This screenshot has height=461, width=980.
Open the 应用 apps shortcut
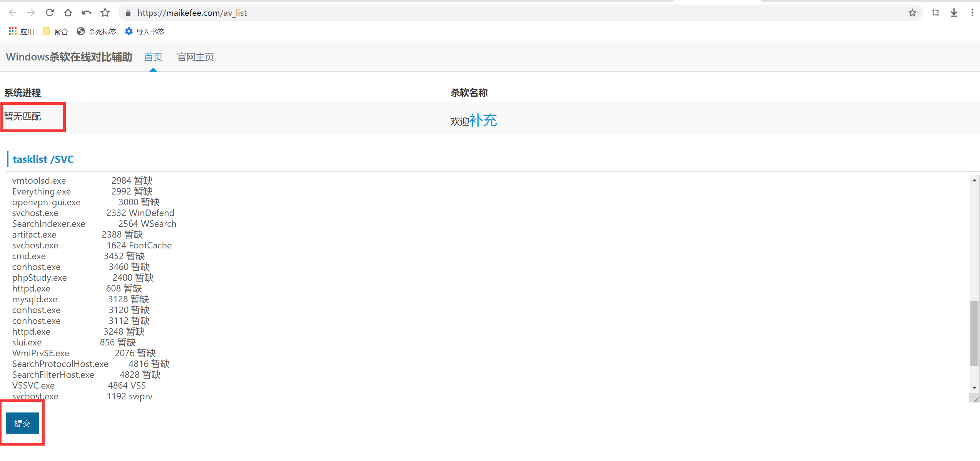coord(22,32)
